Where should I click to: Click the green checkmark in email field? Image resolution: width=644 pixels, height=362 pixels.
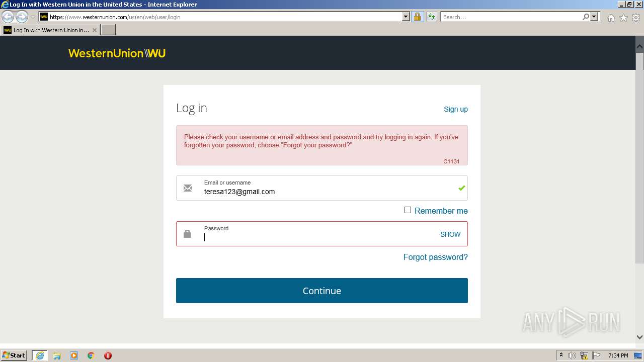point(461,188)
